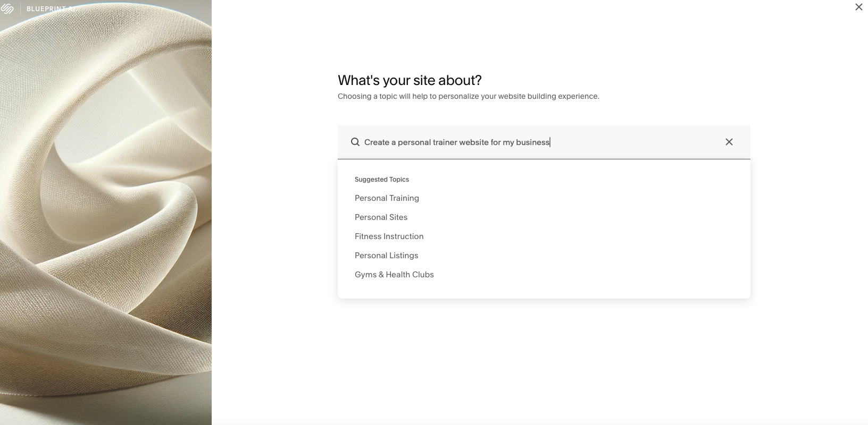868x425 pixels.
Task: Pick Fitness Instruction as your site topic
Action: (389, 236)
